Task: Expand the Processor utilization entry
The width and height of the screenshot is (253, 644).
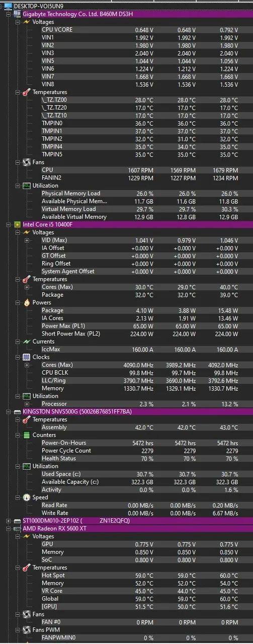Action: click(27, 404)
